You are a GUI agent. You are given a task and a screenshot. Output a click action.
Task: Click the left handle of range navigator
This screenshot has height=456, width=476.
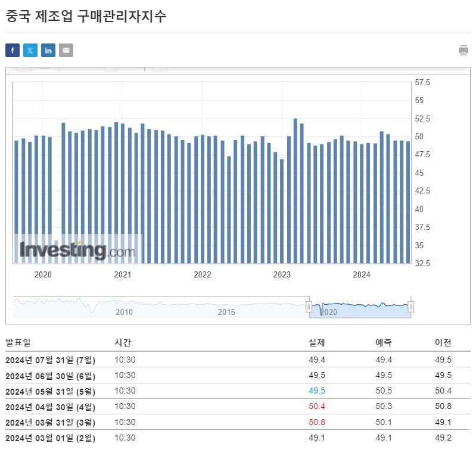[x=309, y=307]
